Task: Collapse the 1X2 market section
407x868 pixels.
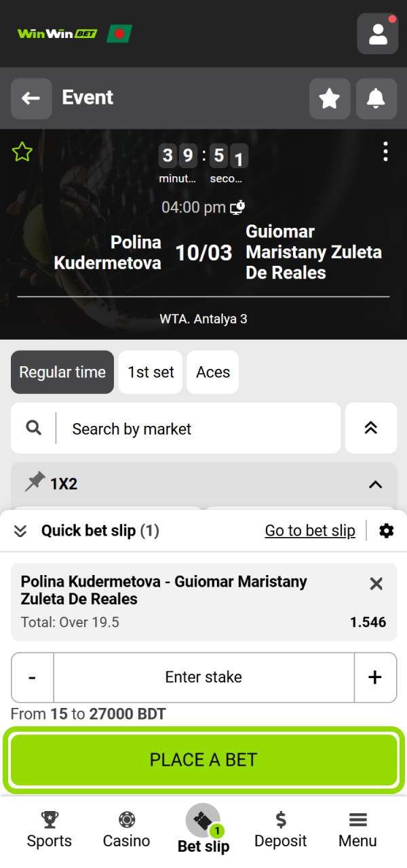Action: pyautogui.click(x=374, y=484)
